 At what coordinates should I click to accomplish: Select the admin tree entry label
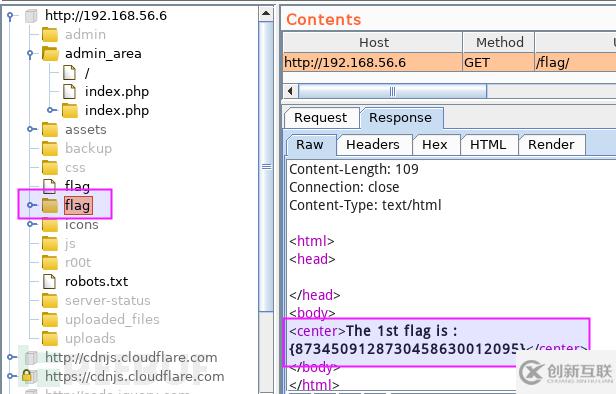pos(85,35)
